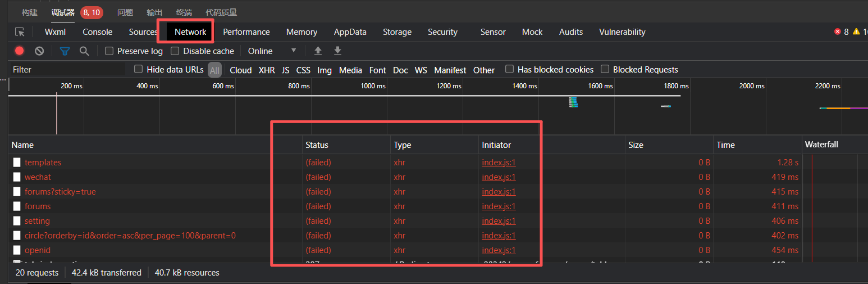The height and width of the screenshot is (284, 868).
Task: Enable the Has blocked cookies checkbox
Action: 510,70
